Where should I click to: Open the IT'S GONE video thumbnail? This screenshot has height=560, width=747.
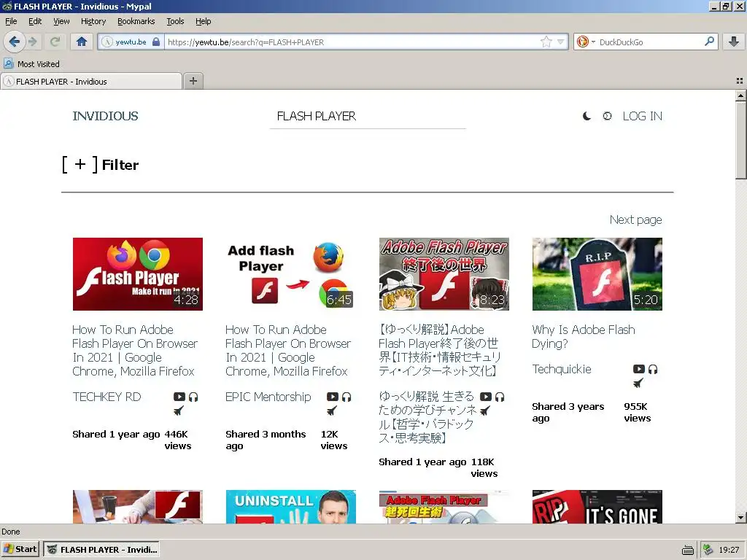click(x=597, y=507)
